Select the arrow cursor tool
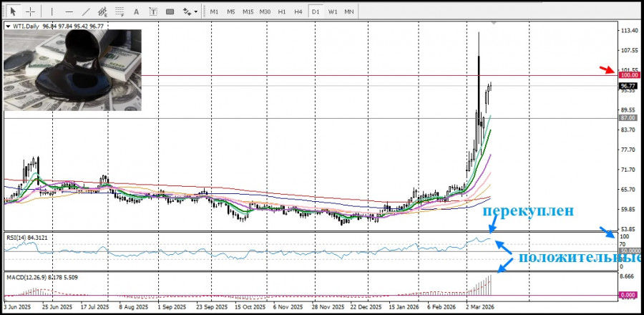Image resolution: width=644 pixels, height=315 pixels. 13,11
